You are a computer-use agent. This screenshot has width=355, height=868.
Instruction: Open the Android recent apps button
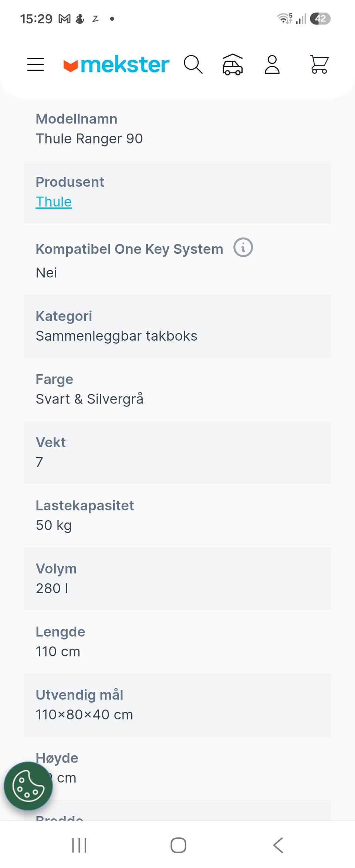tap(79, 845)
